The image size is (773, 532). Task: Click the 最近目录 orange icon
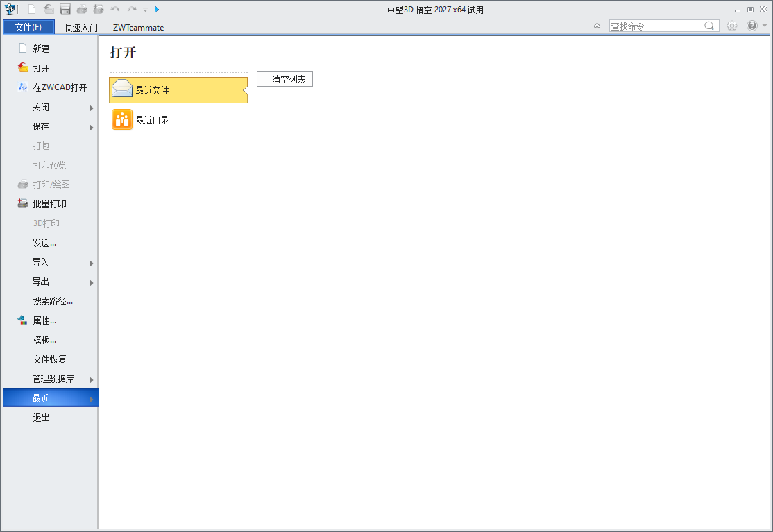pos(121,120)
